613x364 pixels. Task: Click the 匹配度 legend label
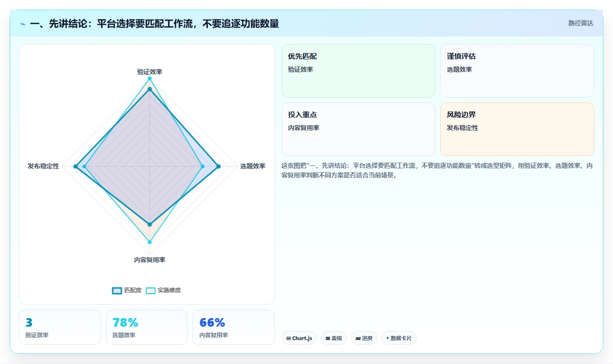[133, 290]
